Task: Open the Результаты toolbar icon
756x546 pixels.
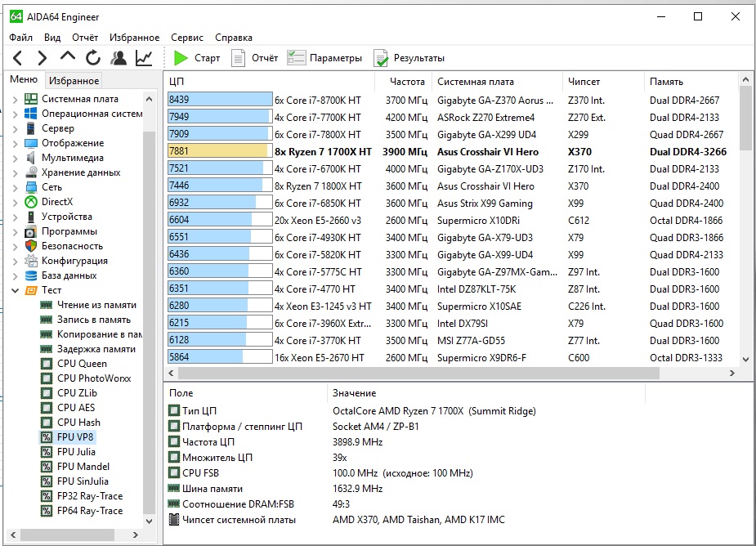Action: pos(380,58)
